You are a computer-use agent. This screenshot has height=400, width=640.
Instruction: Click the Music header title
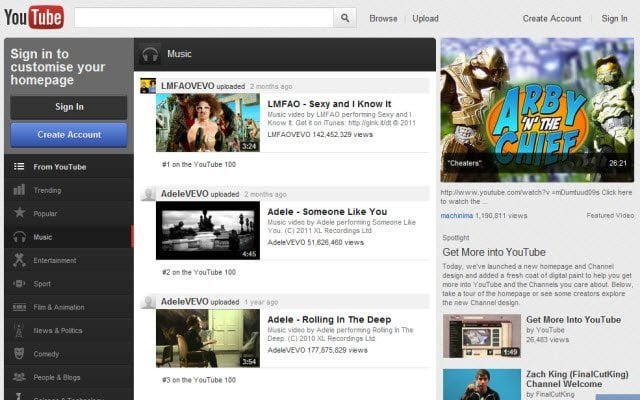pos(179,54)
